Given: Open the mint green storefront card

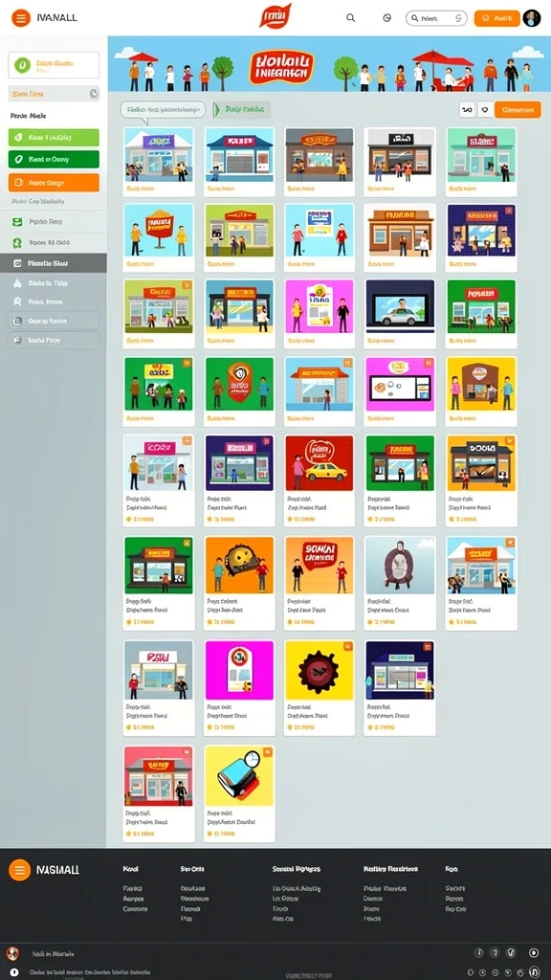Looking at the screenshot, I should tap(481, 162).
